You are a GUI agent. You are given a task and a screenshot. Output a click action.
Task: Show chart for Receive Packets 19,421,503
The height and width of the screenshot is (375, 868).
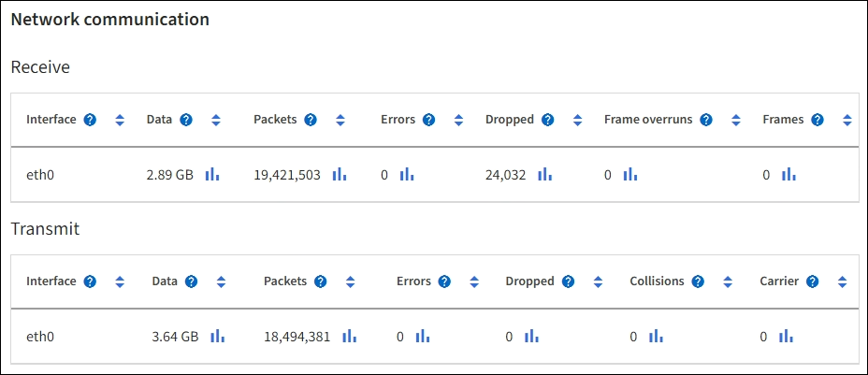coord(339,174)
